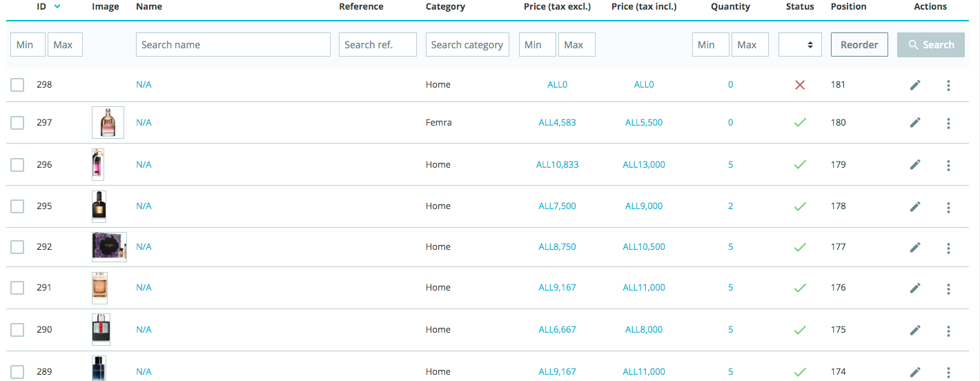Click the edit pencil for product 292
Viewport: 980px width, 381px height.
[x=915, y=247]
